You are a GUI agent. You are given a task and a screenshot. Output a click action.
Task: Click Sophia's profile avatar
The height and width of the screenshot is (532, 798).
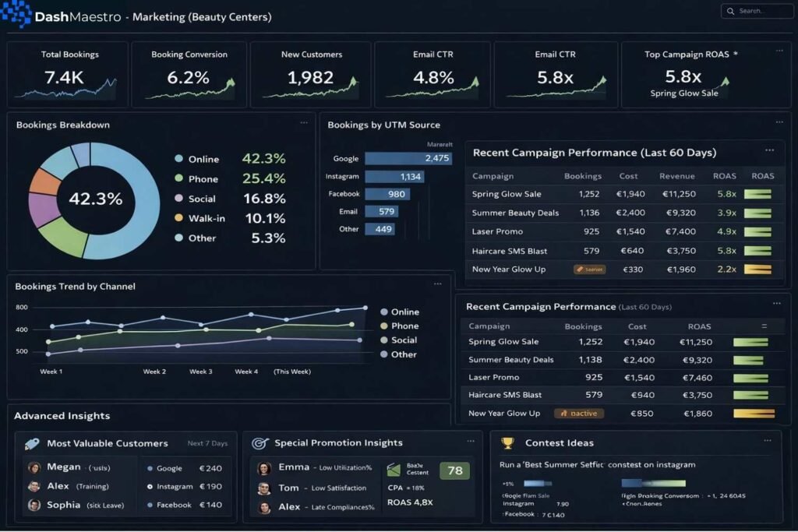tap(34, 505)
